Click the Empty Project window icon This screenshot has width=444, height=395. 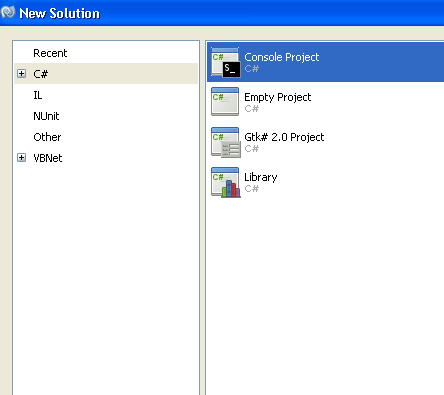point(225,102)
